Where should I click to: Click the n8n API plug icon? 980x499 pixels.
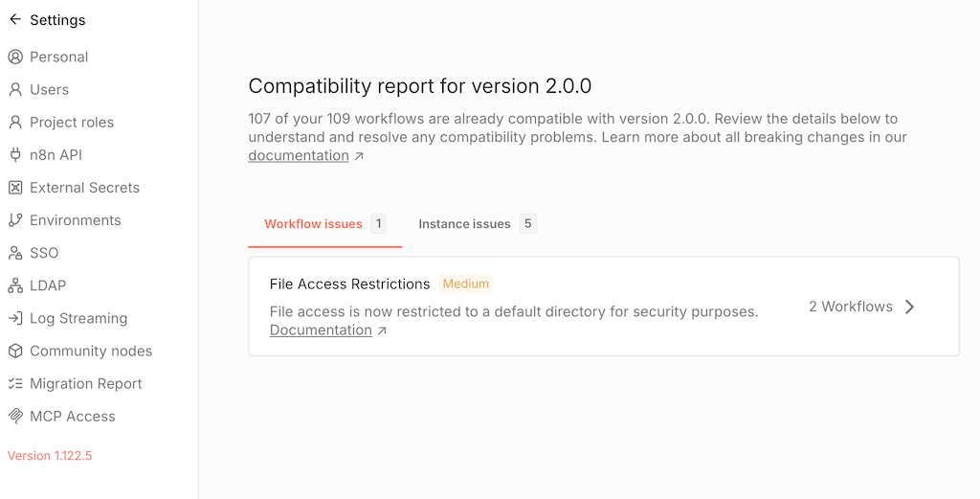(15, 155)
